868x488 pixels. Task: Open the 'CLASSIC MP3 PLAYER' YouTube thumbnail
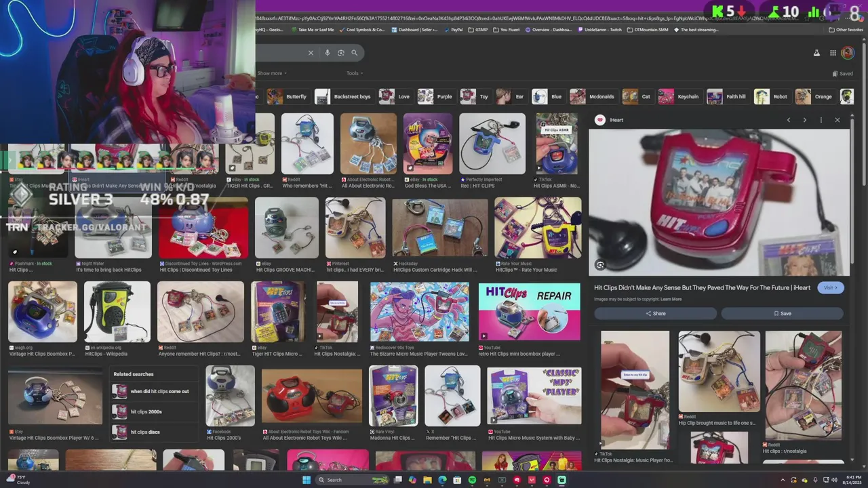[534, 396]
